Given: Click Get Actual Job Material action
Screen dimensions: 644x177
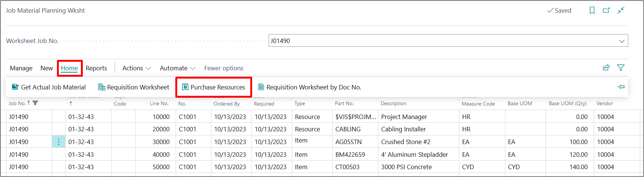Looking at the screenshot, I should tap(49, 87).
